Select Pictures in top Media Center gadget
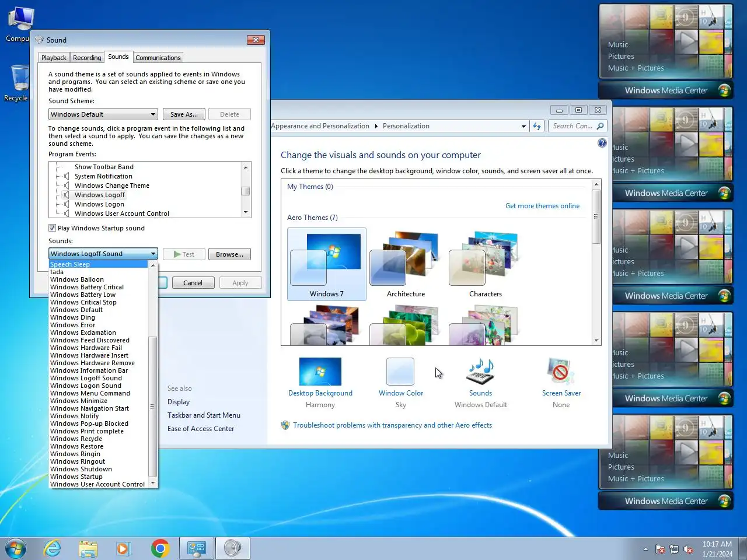The image size is (747, 560). click(x=621, y=57)
